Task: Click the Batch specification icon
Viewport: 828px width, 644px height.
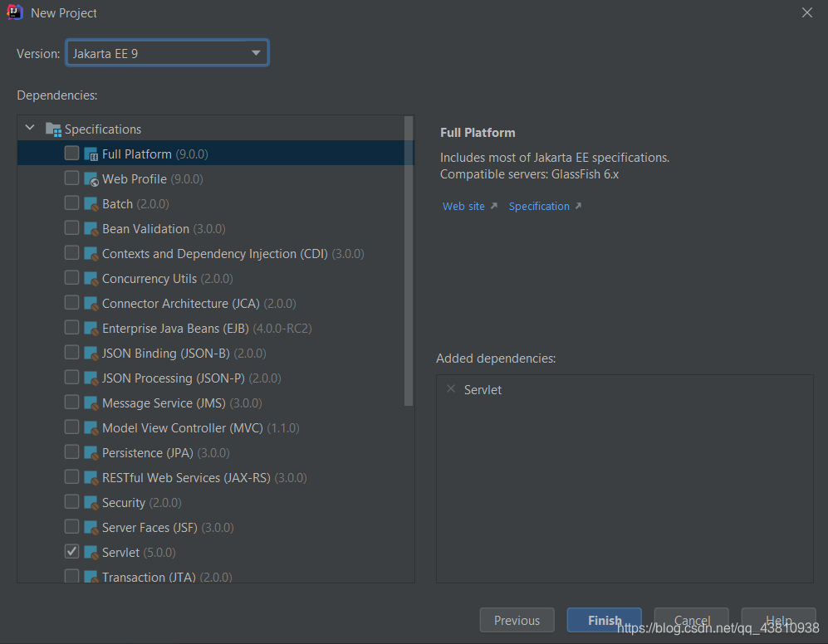Action: tap(91, 204)
